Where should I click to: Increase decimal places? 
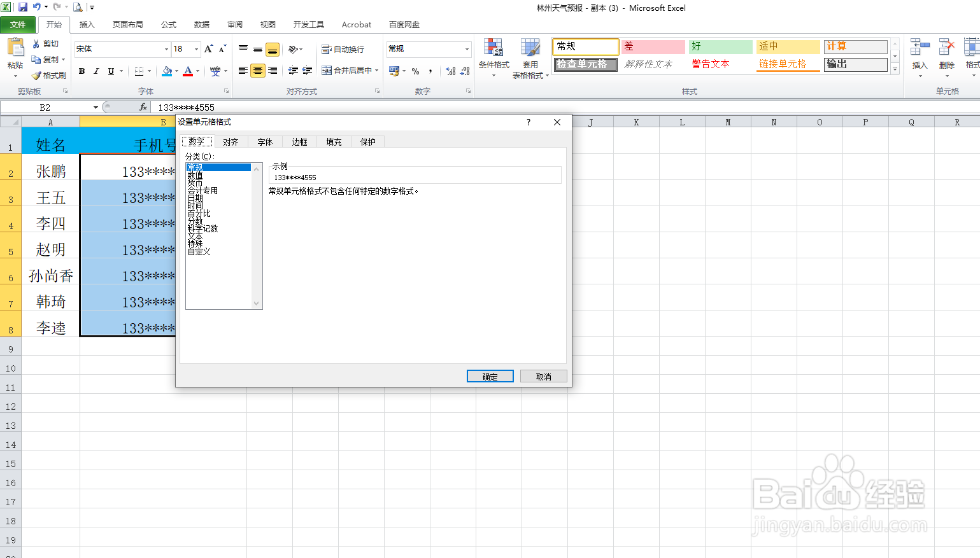click(451, 71)
